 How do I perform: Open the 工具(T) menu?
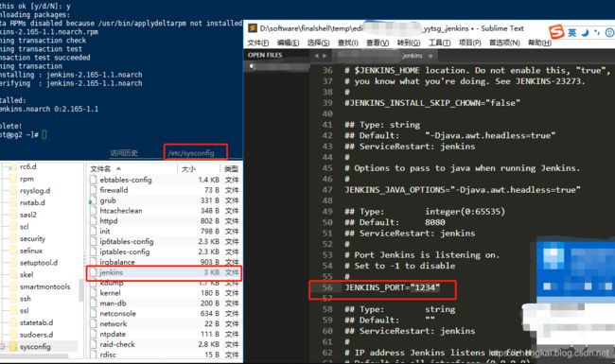click(439, 43)
